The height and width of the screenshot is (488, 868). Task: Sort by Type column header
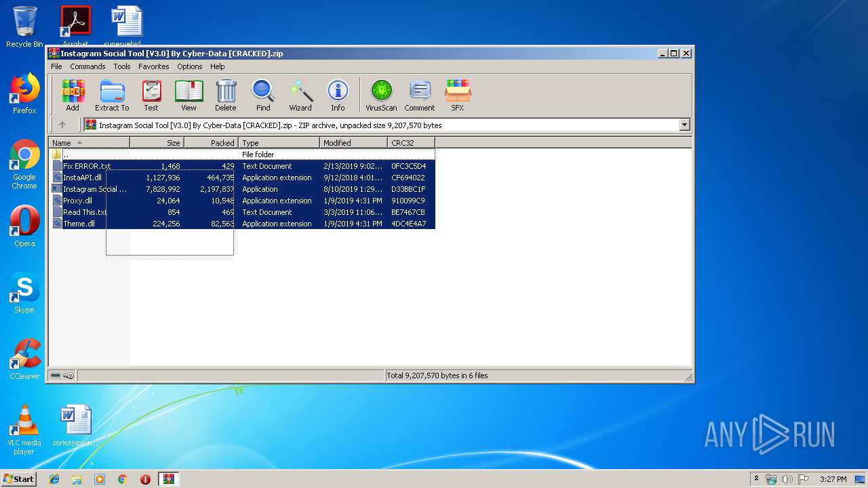click(x=279, y=143)
